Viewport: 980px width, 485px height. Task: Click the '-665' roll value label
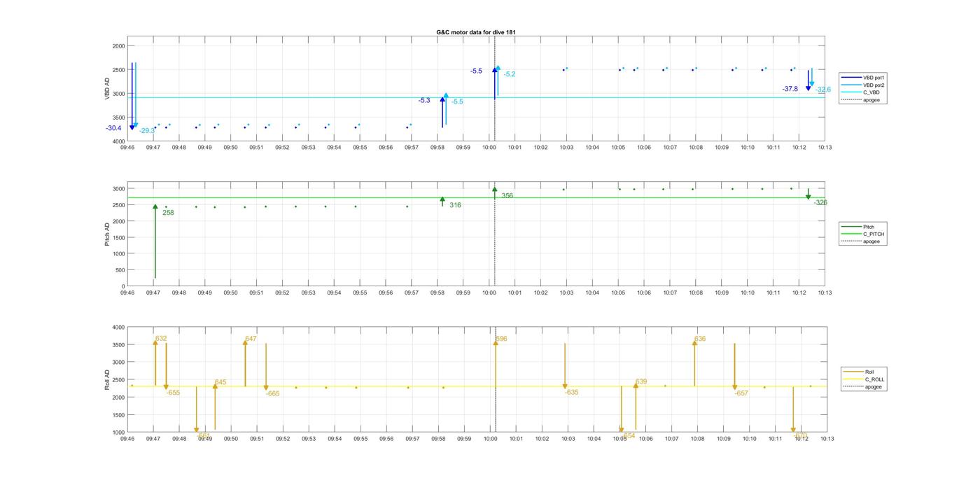[x=272, y=394]
